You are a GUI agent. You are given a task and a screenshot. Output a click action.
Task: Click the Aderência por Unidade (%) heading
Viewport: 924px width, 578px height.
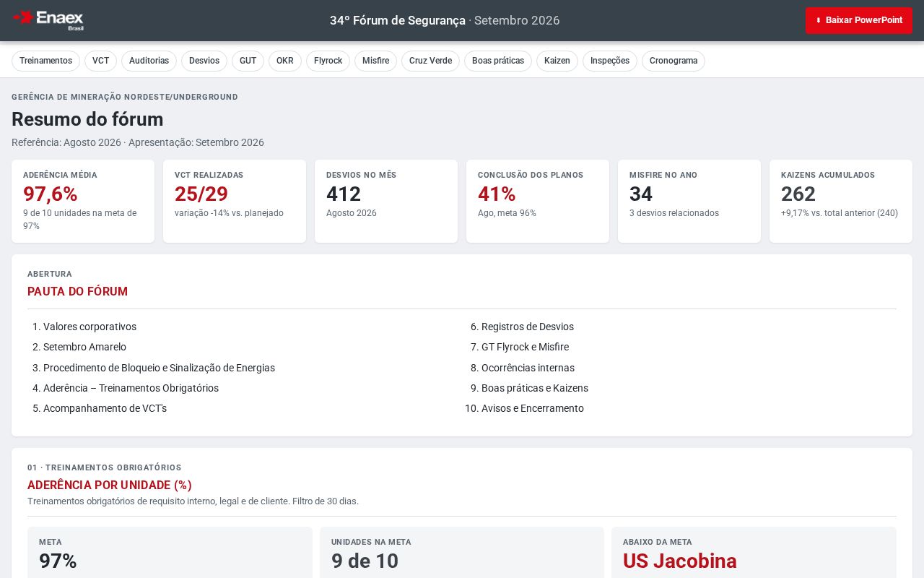tap(110, 485)
